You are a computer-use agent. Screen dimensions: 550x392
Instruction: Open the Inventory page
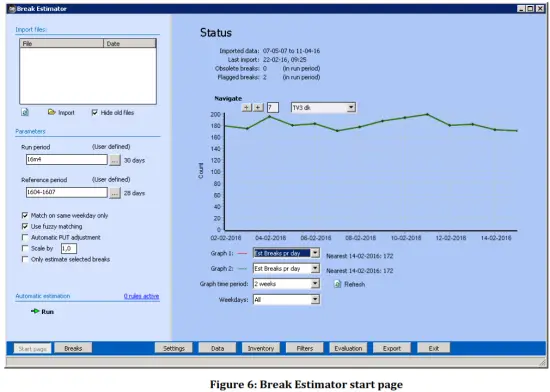click(261, 348)
